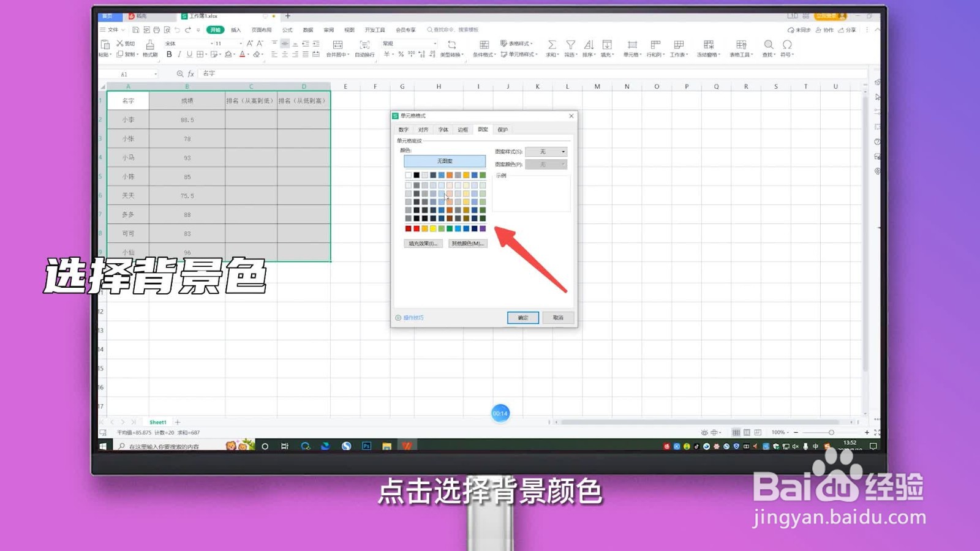Click the Find (查找) magnifier icon

(x=768, y=45)
